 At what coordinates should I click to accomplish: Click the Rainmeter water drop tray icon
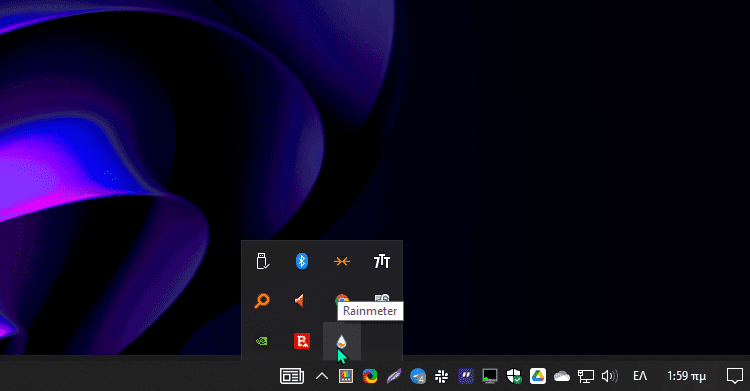click(x=341, y=341)
